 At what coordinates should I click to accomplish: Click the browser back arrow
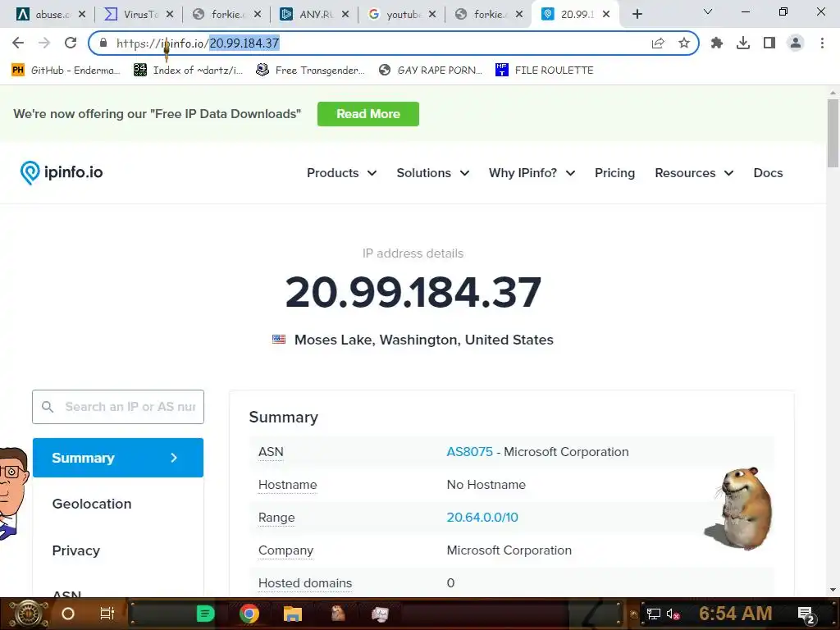tap(18, 43)
